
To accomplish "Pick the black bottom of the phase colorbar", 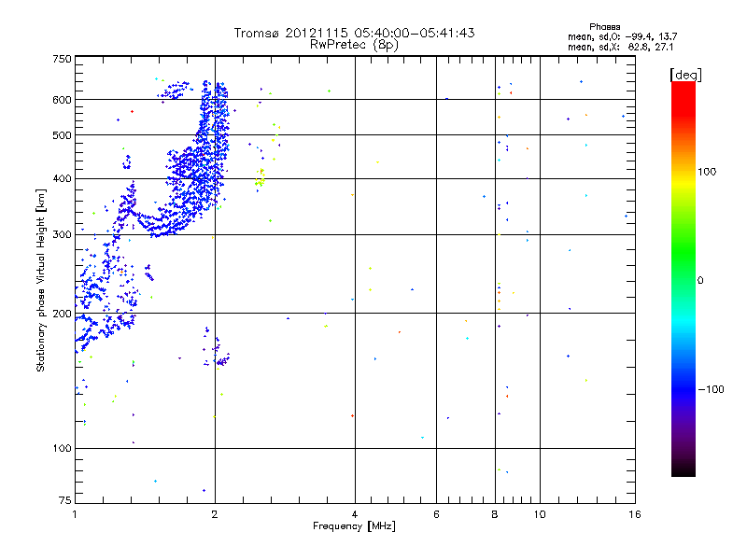I will (684, 469).
